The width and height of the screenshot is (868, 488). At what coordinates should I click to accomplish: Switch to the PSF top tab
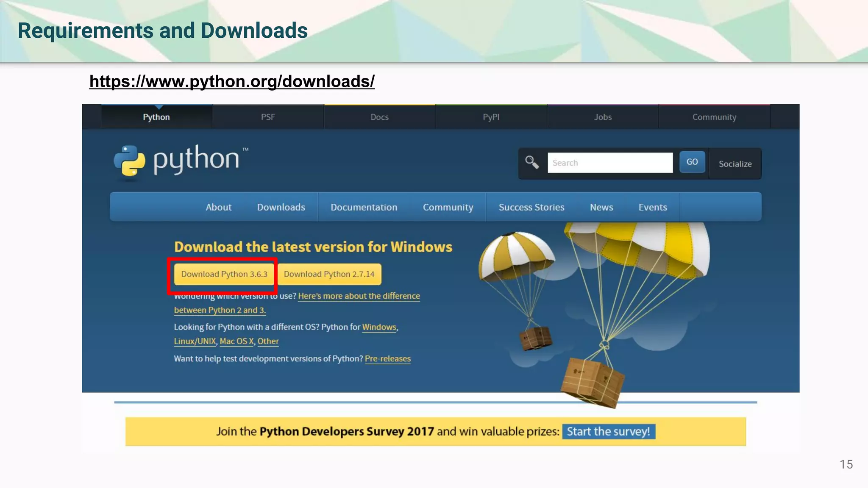tap(268, 117)
